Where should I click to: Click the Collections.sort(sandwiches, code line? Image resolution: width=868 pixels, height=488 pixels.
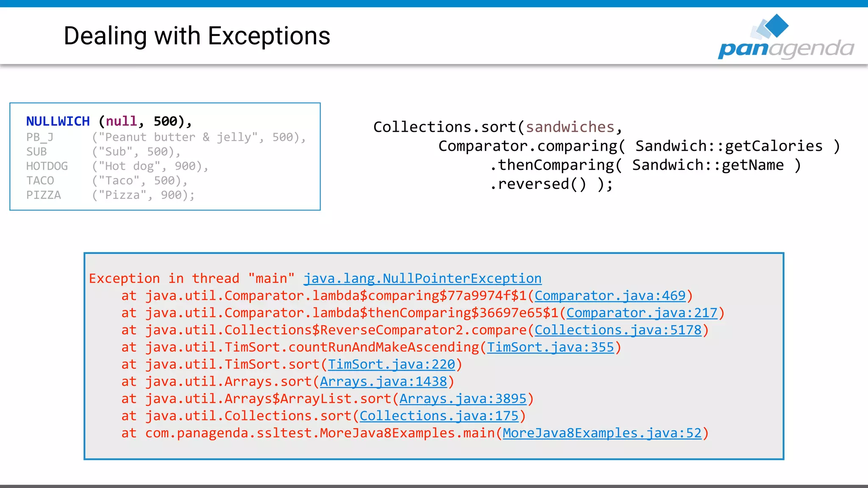click(497, 127)
